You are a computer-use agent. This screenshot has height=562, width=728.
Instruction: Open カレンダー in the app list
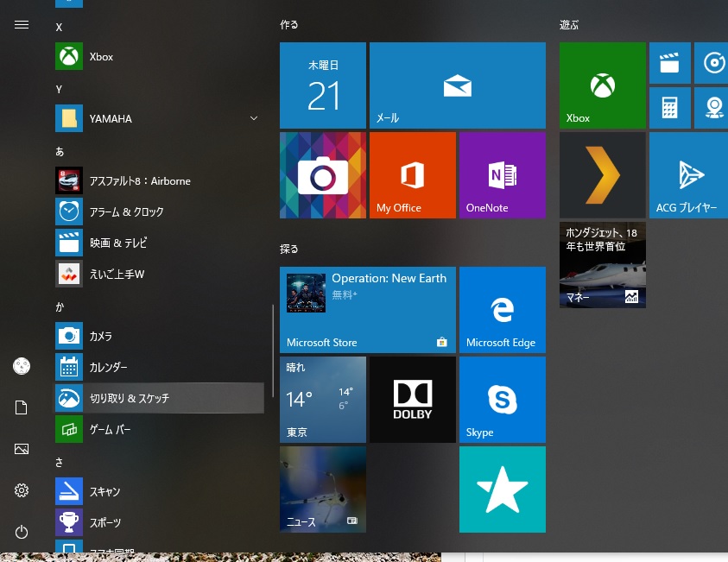[x=159, y=367]
